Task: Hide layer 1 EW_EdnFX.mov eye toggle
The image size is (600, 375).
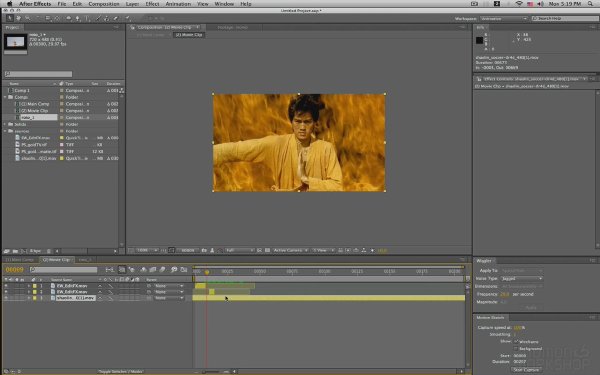Action: 6,286
